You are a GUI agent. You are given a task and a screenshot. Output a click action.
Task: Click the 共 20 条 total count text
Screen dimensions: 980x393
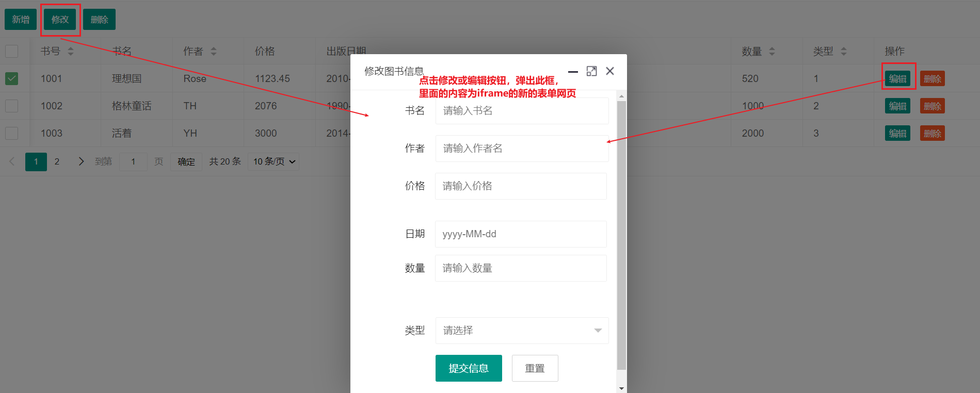point(225,161)
